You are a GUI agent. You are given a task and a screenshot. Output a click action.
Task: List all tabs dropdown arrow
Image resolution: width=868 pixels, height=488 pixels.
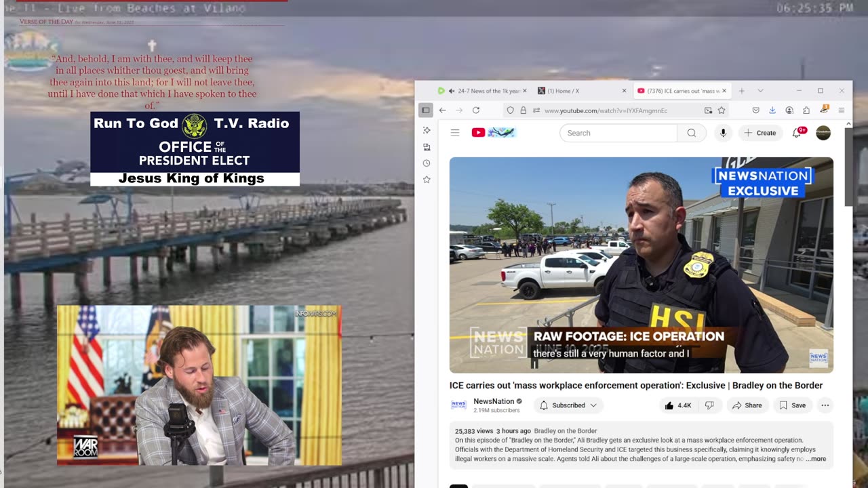(760, 91)
